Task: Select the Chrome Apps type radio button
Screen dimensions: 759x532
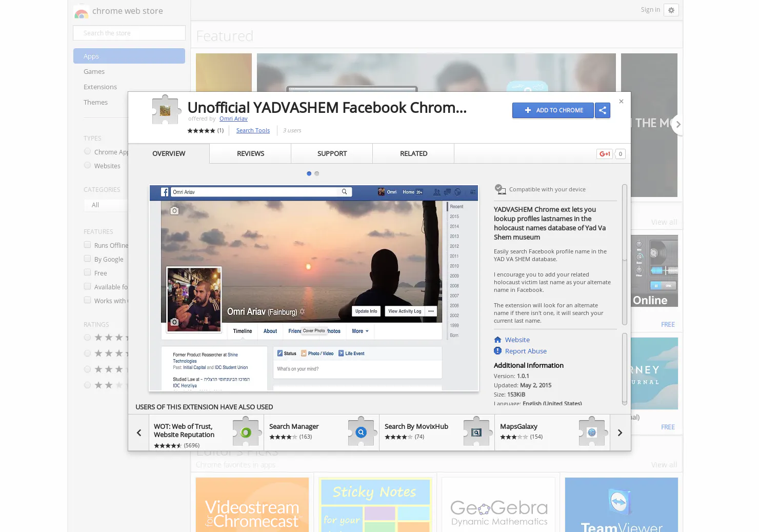Action: coord(87,151)
